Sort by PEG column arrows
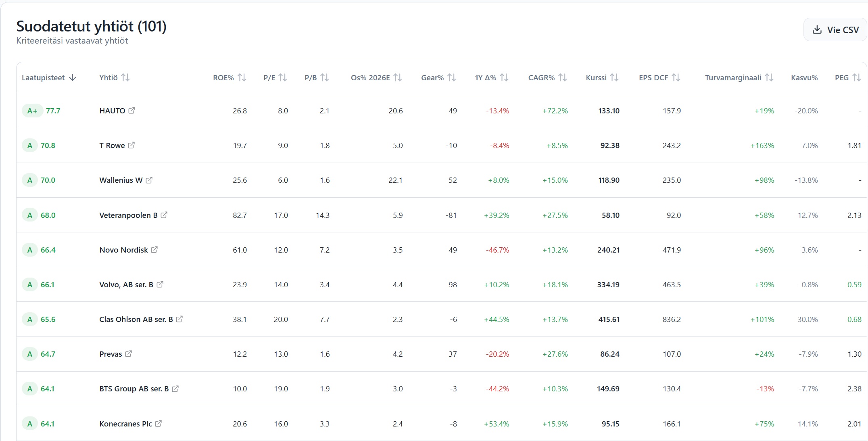The width and height of the screenshot is (868, 441). [x=857, y=77]
